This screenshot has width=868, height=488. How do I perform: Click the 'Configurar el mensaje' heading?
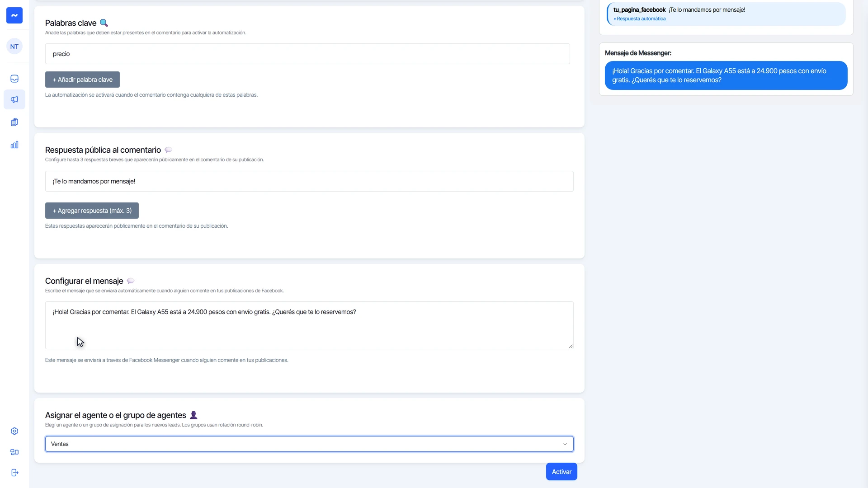tap(84, 281)
